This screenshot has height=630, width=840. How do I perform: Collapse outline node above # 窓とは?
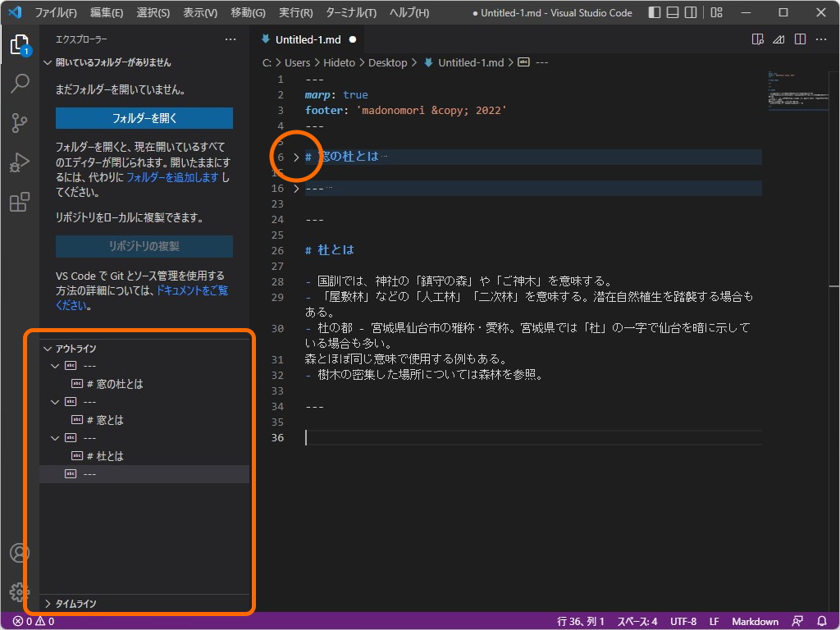[x=55, y=402]
